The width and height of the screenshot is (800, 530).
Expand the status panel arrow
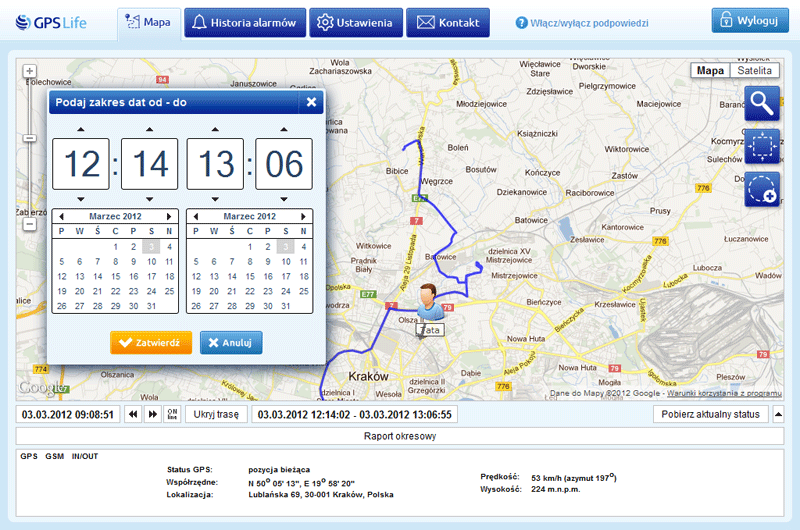pyautogui.click(x=778, y=414)
